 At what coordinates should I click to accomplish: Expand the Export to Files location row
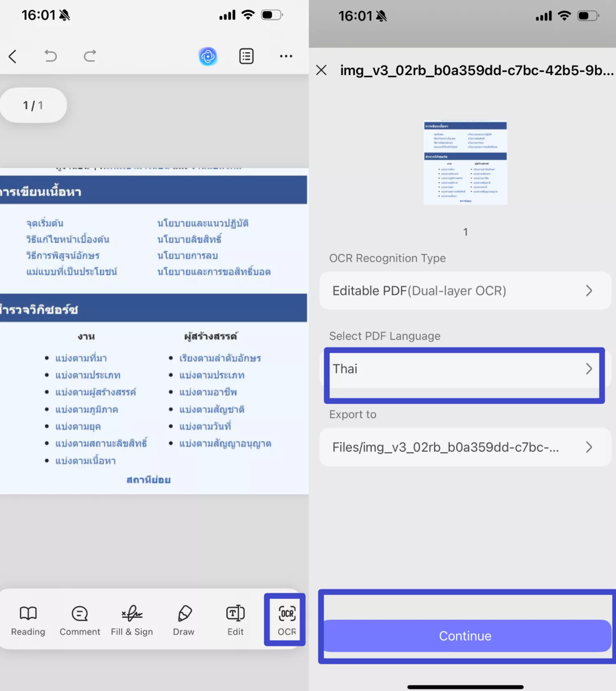click(465, 447)
